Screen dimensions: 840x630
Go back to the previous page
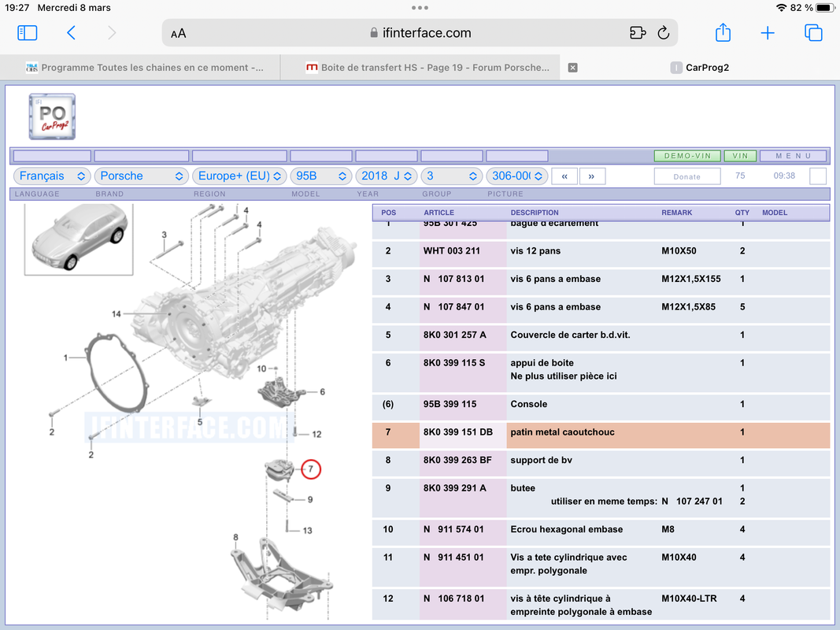click(72, 32)
